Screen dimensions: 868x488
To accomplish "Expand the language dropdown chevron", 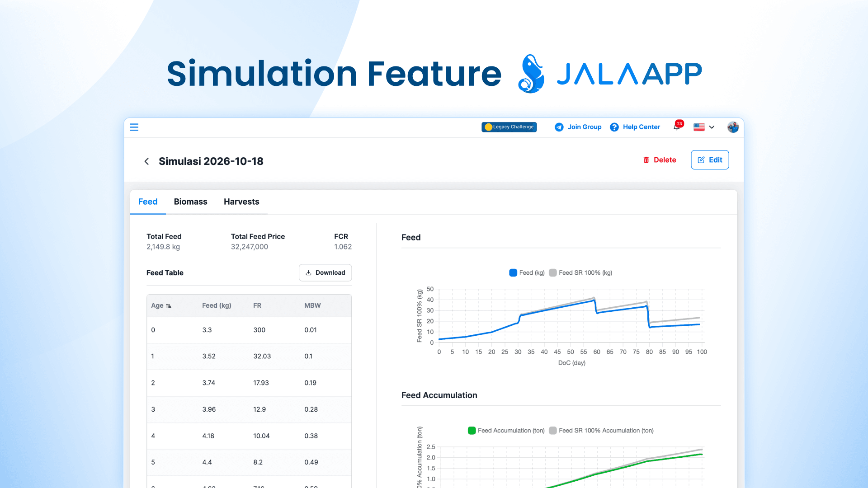I will (712, 127).
